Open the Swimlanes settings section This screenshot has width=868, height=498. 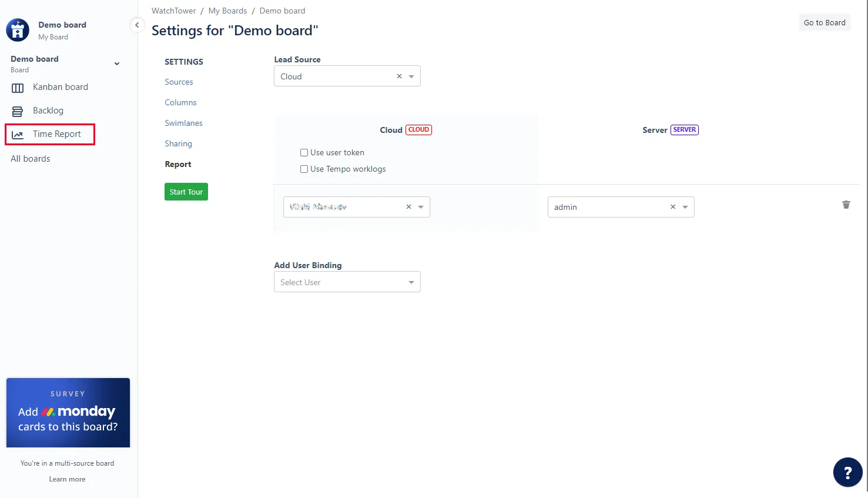(183, 123)
